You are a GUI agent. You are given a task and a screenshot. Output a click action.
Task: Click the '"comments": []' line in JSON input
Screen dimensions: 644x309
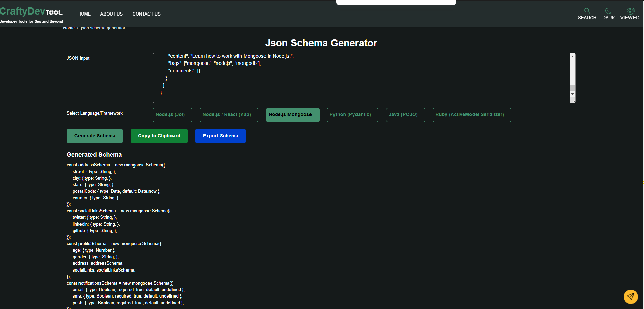(x=184, y=71)
